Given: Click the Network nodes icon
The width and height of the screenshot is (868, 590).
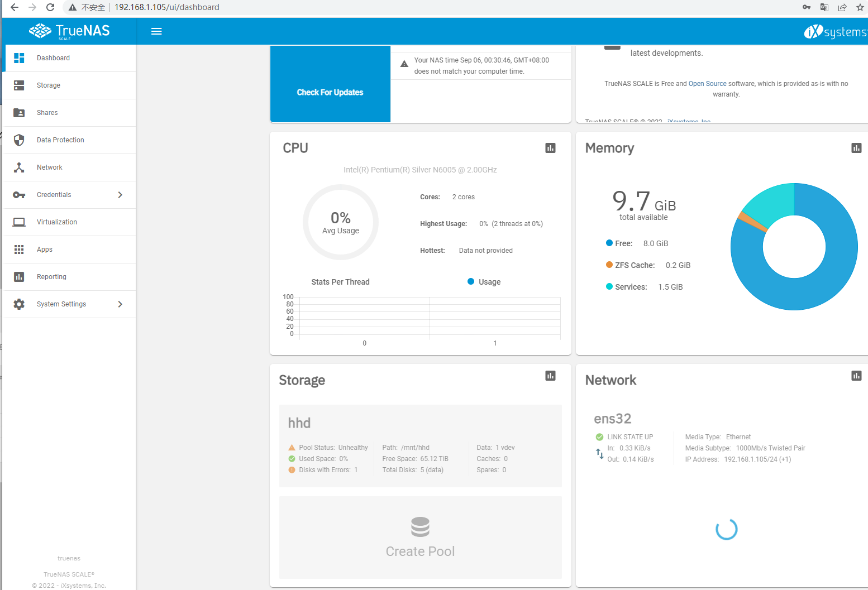Looking at the screenshot, I should [19, 167].
